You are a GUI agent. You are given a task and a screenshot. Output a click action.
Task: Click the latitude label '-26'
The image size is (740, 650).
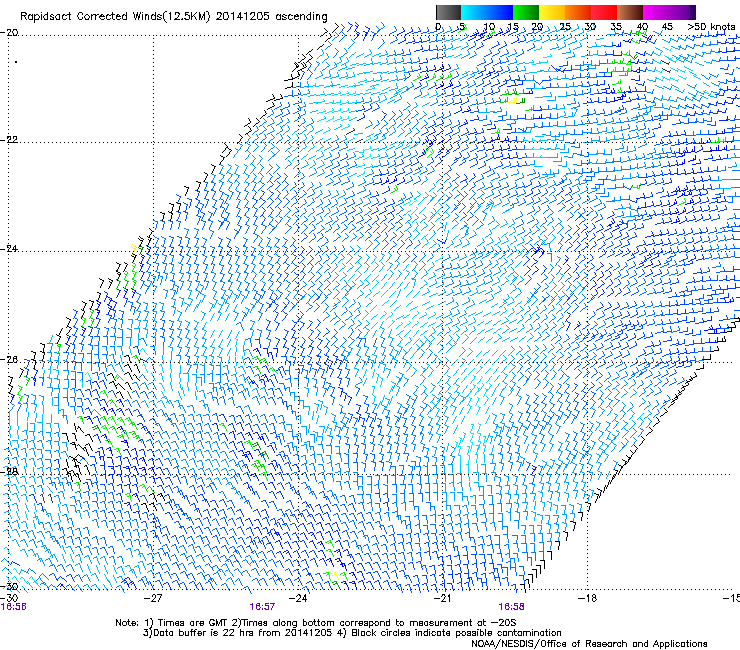pos(9,360)
